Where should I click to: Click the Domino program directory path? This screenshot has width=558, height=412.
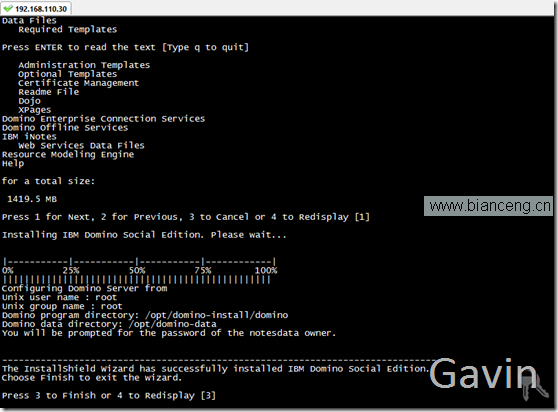pos(217,315)
